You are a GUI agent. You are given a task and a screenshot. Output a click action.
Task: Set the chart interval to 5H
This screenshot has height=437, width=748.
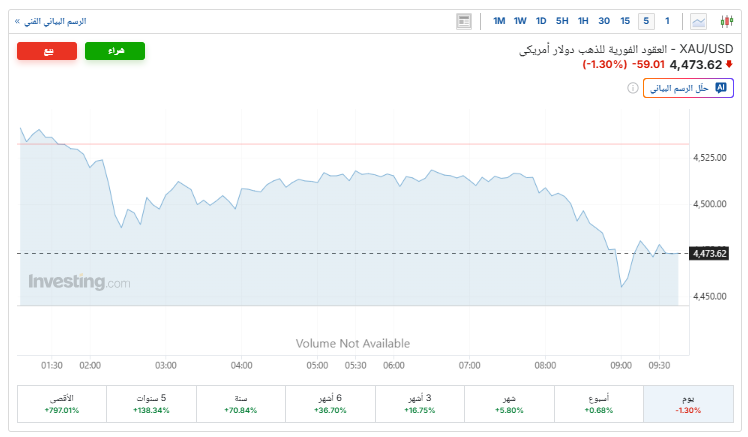click(562, 21)
